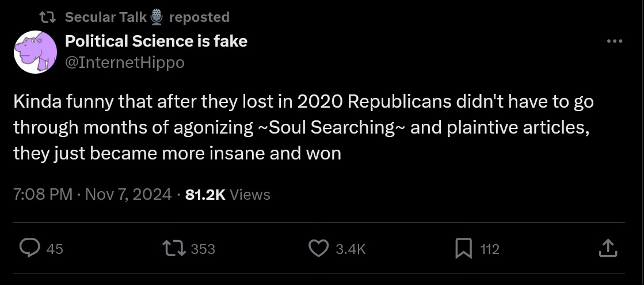Click the 7:08 PM Nov 7, 2024 timestamp

[x=92, y=195]
